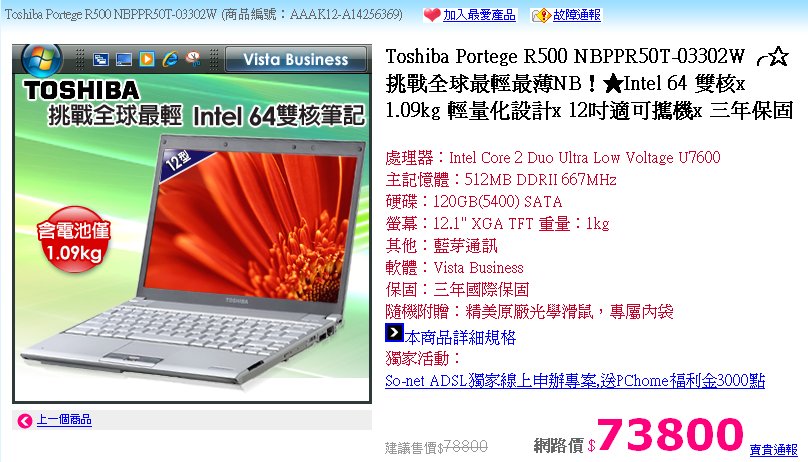The image size is (808, 462).
Task: Open the 故障通報 link
Action: [577, 15]
